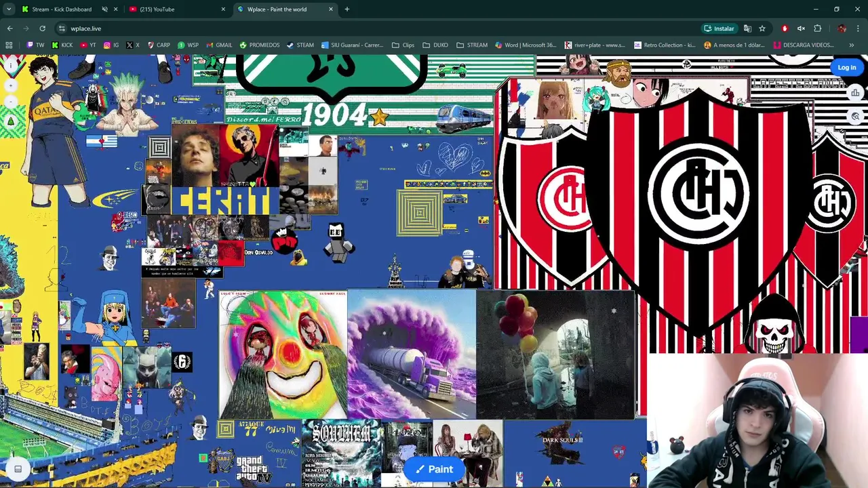
Task: Close the YouTube tab
Action: 223,9
